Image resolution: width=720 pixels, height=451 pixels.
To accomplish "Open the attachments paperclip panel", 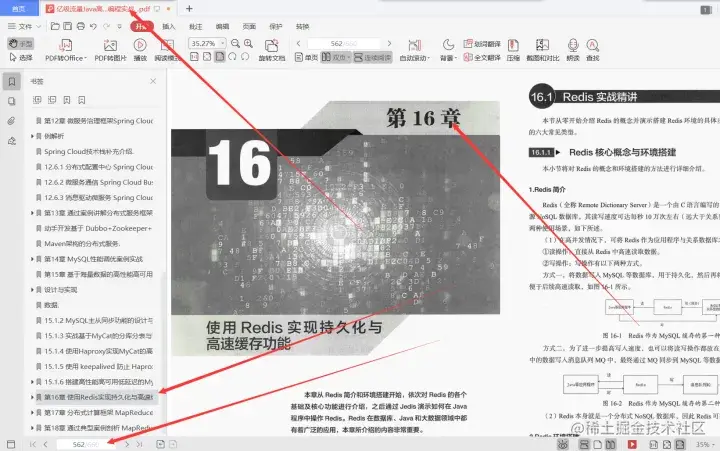I will (11, 121).
